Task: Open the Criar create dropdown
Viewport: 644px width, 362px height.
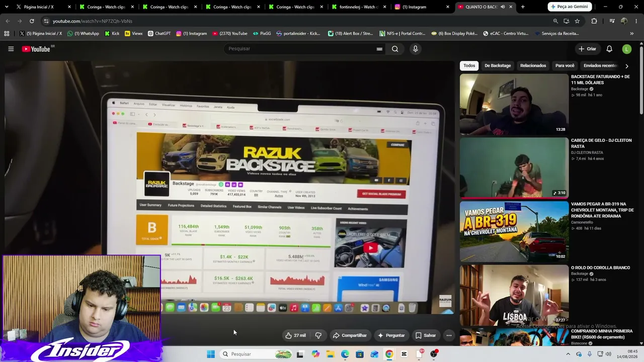Action: point(587,49)
